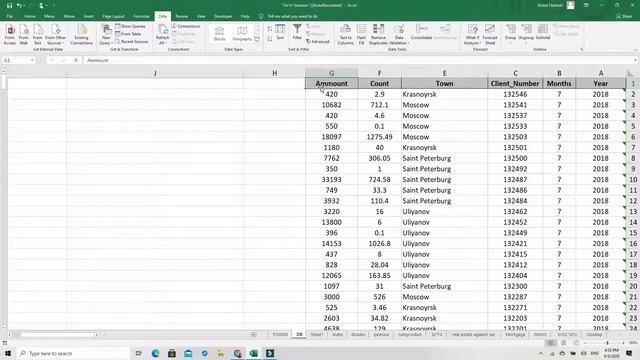
Task: Select the Town header cell
Action: [x=444, y=84]
